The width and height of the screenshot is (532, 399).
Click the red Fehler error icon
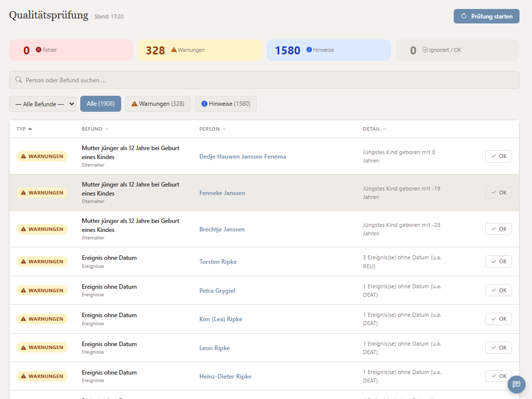(39, 50)
